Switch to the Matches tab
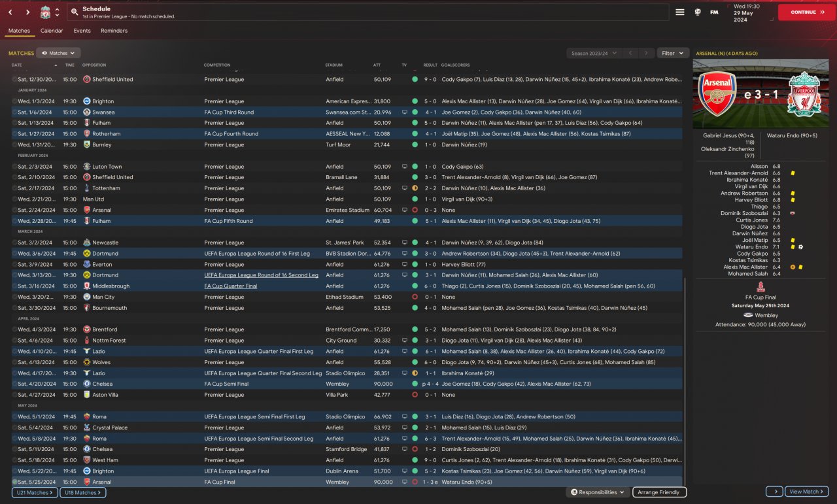Image resolution: width=837 pixels, height=504 pixels. pos(19,31)
